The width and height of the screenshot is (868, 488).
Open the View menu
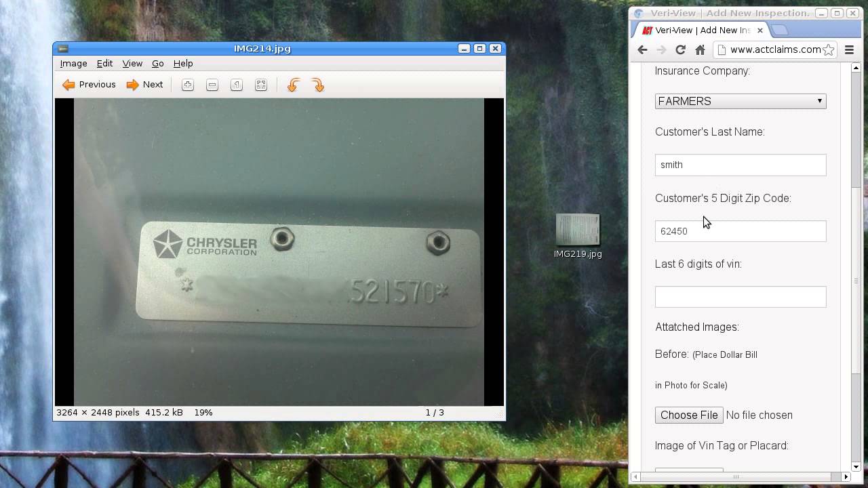132,63
